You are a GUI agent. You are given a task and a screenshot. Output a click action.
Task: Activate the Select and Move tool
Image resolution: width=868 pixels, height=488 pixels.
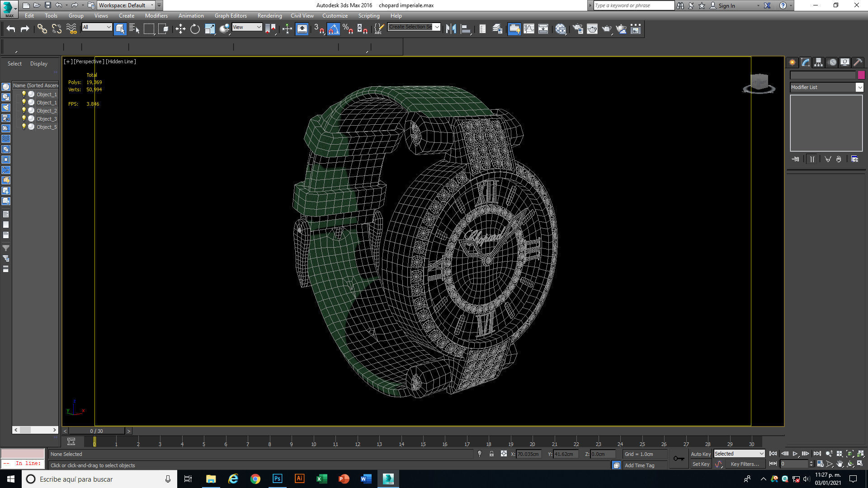[x=180, y=29]
